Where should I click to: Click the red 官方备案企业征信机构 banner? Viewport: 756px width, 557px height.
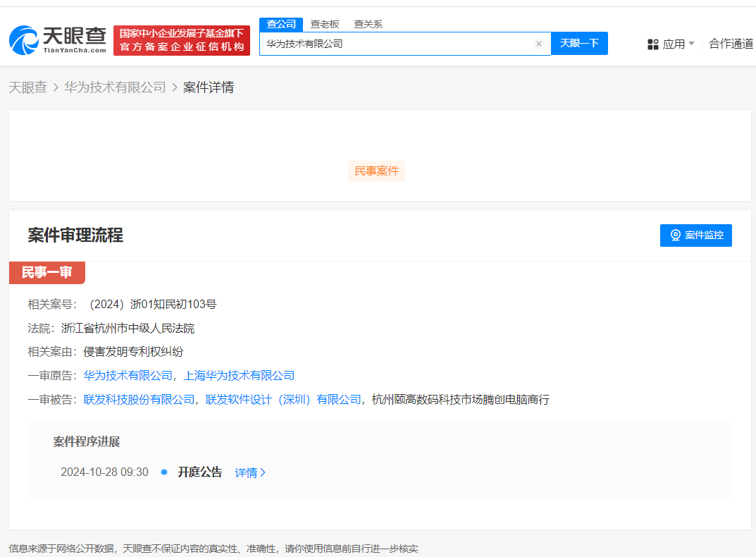pos(182,41)
